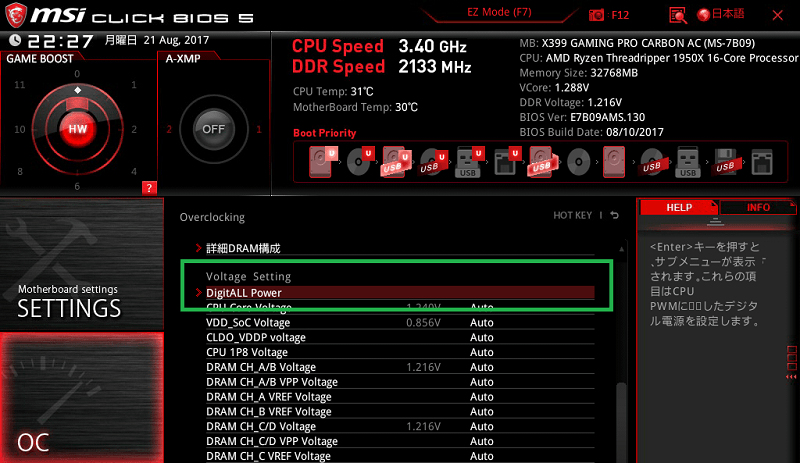Open the Motherboard SETTINGS section
Screen dimensions: 800x463
82,264
